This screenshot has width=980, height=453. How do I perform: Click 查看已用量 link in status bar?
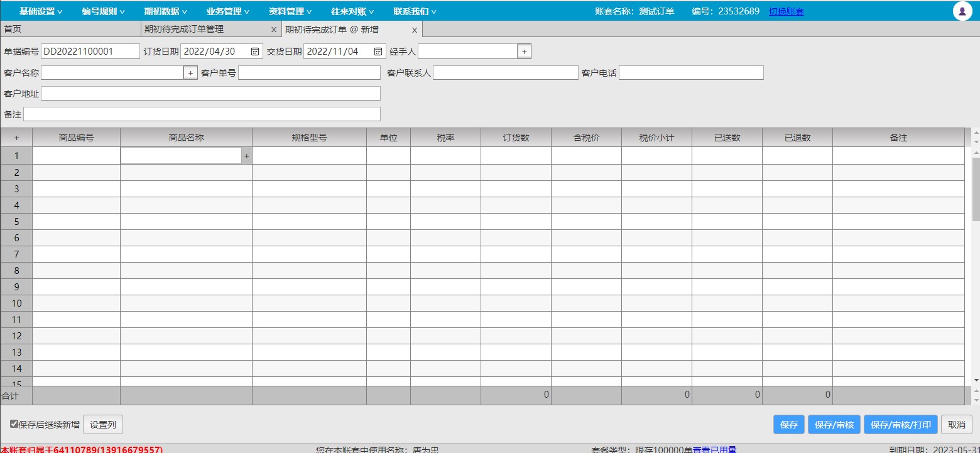[714, 450]
